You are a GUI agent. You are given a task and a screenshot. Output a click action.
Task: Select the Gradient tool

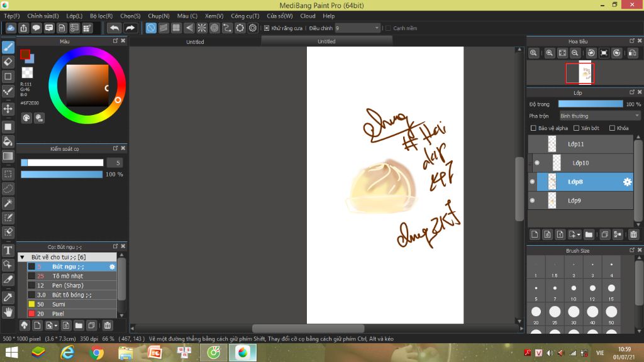tap(8, 156)
